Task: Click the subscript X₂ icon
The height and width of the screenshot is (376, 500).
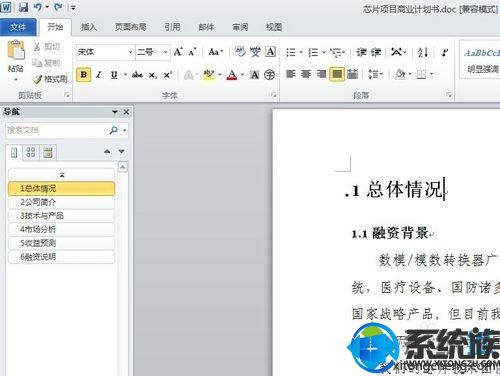Action: click(153, 75)
